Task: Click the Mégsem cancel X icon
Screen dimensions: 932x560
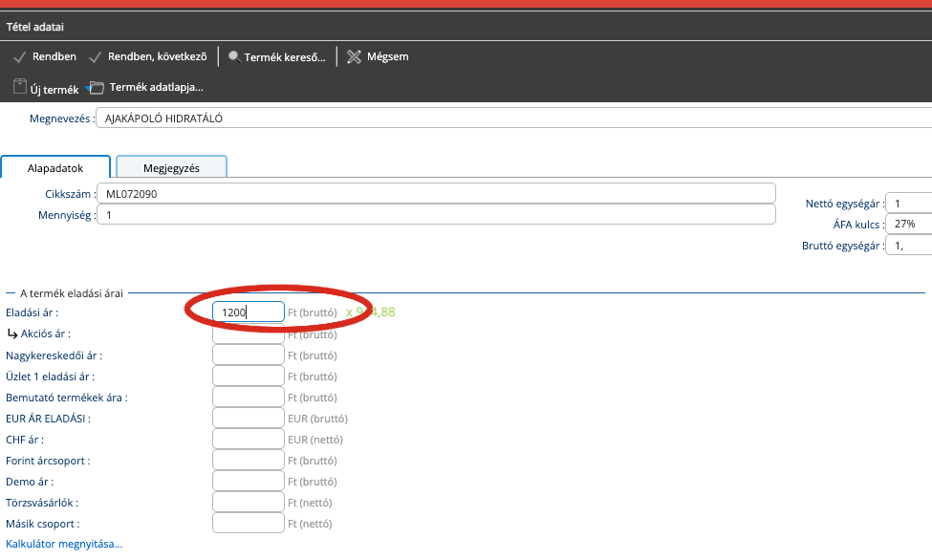Action: [x=354, y=56]
